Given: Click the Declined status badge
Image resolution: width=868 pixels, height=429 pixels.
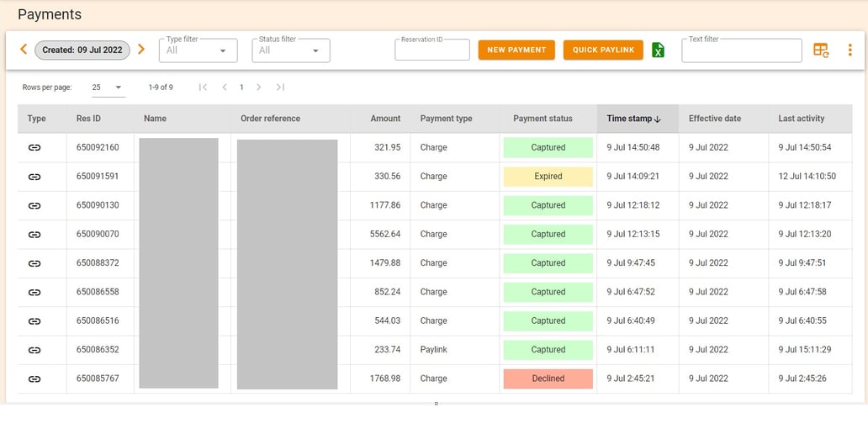Looking at the screenshot, I should (548, 379).
